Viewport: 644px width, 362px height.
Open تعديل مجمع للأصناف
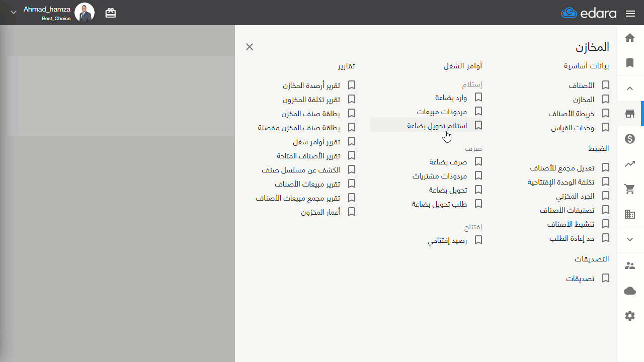(x=562, y=168)
